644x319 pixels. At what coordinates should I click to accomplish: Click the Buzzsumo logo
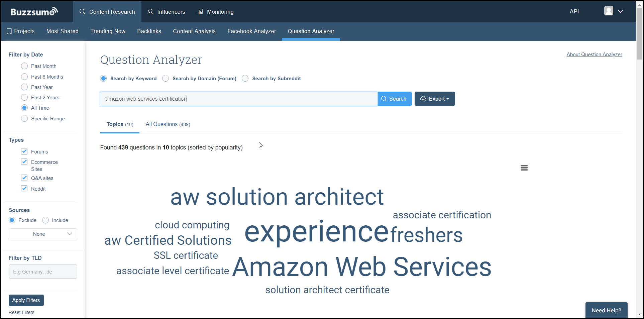tap(34, 12)
